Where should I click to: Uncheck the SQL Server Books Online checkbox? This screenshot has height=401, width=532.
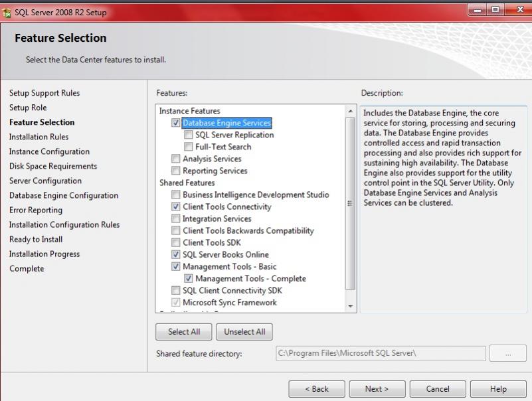175,254
